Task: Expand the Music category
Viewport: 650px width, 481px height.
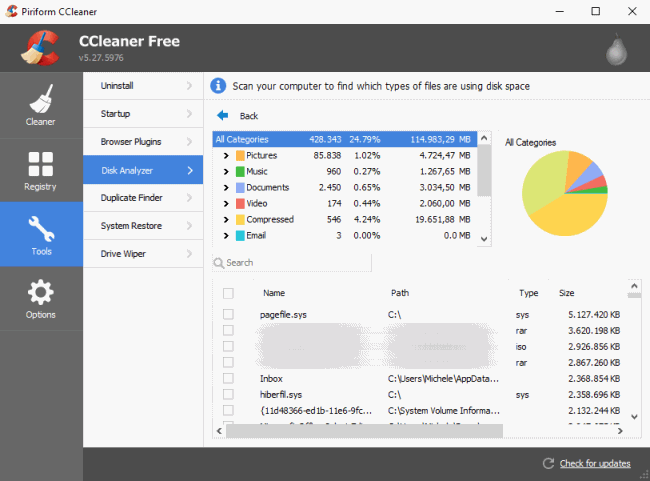Action: [226, 171]
